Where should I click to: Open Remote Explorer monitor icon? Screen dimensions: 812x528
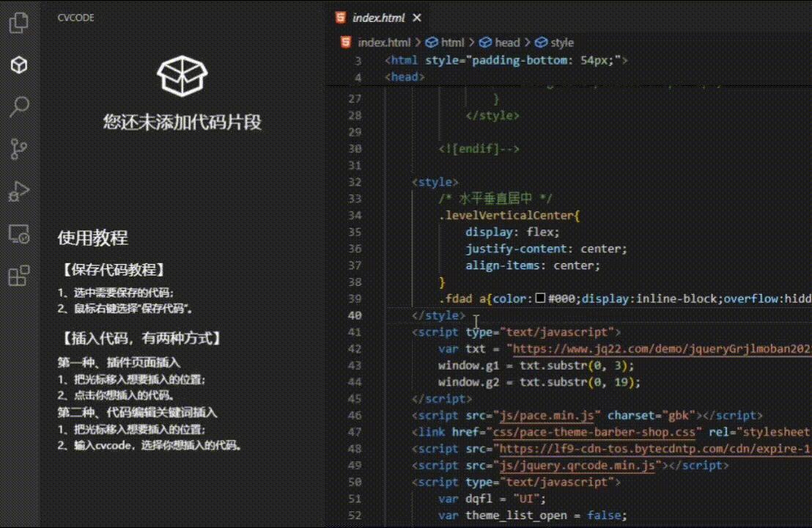point(18,234)
